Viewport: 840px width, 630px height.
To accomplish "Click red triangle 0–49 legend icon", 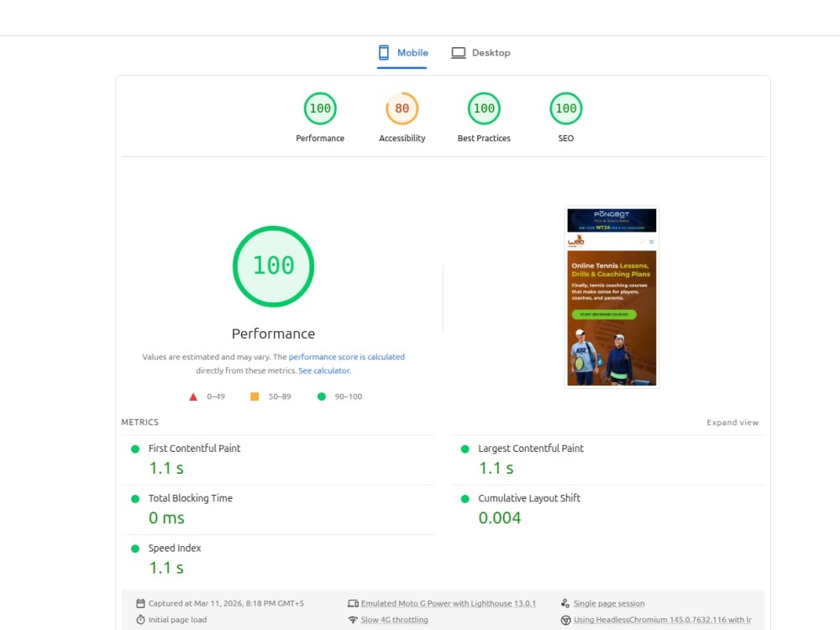I will tap(193, 397).
